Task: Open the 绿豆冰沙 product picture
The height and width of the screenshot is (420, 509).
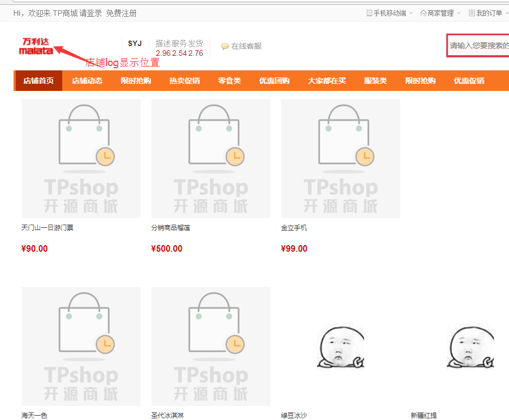Action: click(x=341, y=346)
